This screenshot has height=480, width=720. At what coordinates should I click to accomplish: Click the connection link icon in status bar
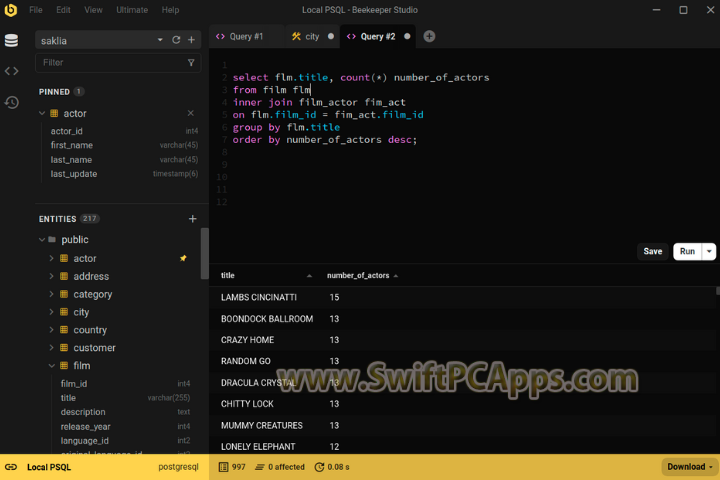[x=11, y=467]
